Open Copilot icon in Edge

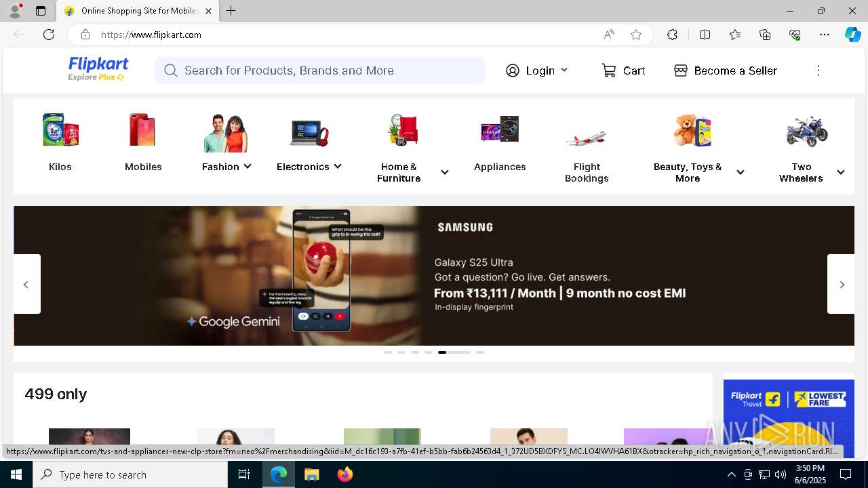pos(852,35)
